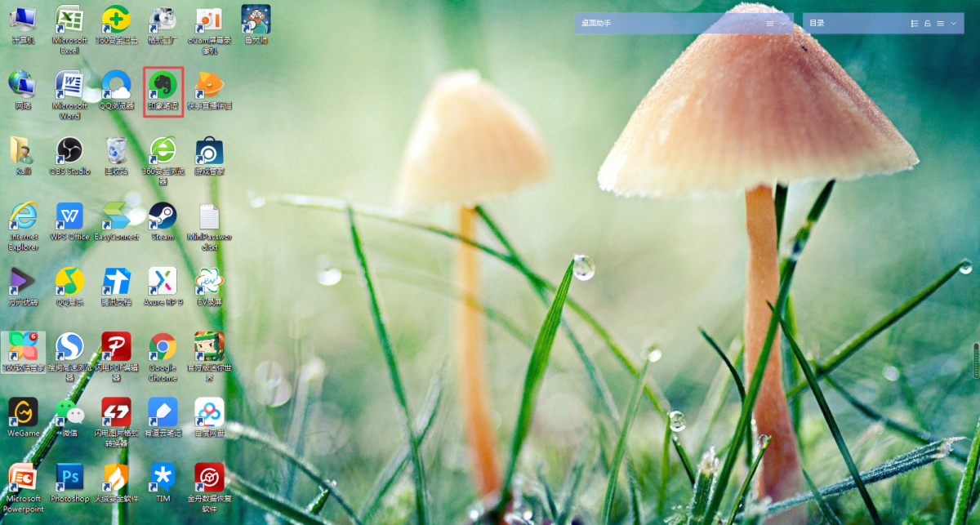Select the MiniPassword text file
This screenshot has width=980, height=525.
tap(209, 218)
